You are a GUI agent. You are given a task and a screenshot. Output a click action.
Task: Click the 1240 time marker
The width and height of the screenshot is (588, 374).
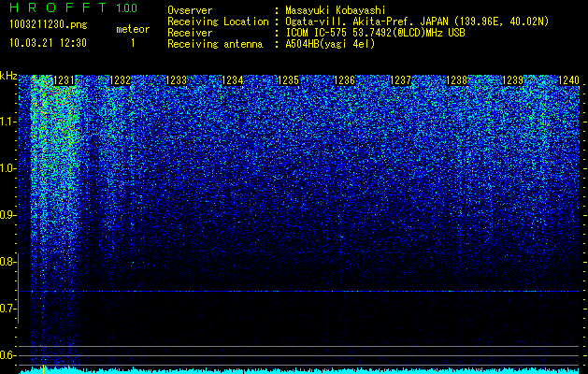point(569,80)
